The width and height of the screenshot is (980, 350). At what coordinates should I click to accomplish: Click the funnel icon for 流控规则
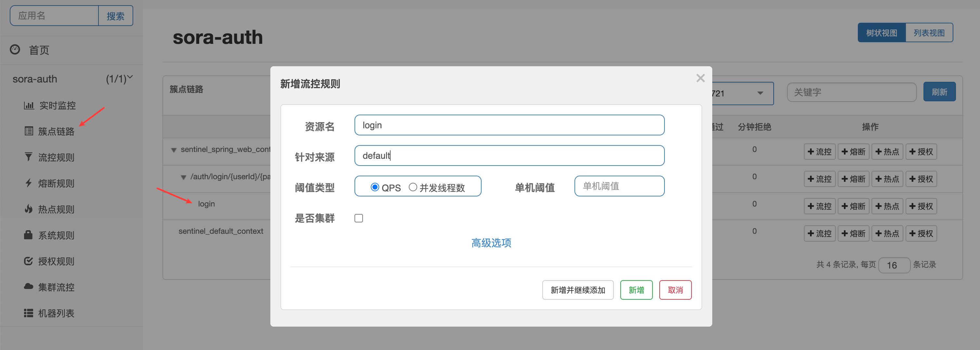click(x=29, y=157)
